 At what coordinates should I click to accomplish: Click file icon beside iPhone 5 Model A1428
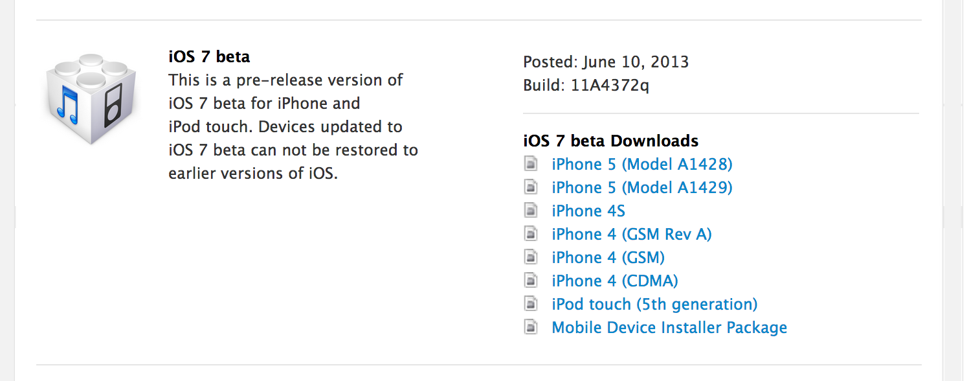click(x=531, y=164)
